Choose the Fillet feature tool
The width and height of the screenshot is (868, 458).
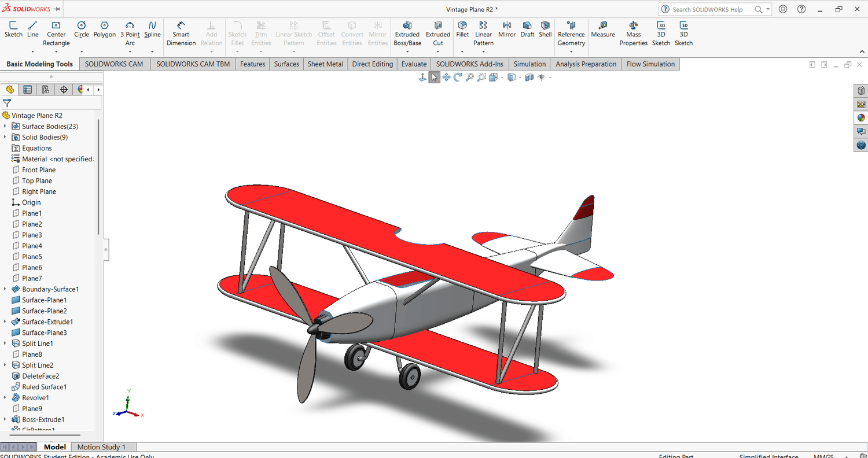[462, 29]
